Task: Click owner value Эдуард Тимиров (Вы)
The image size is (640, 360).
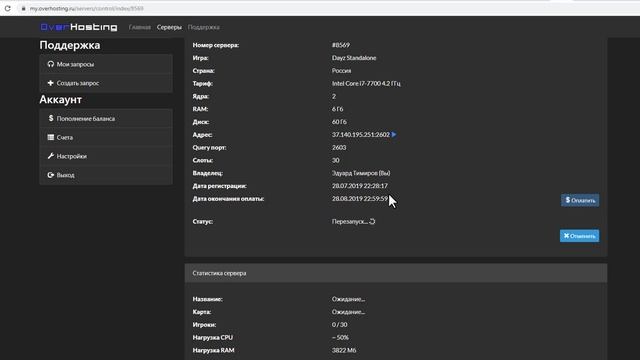Action: pos(361,173)
